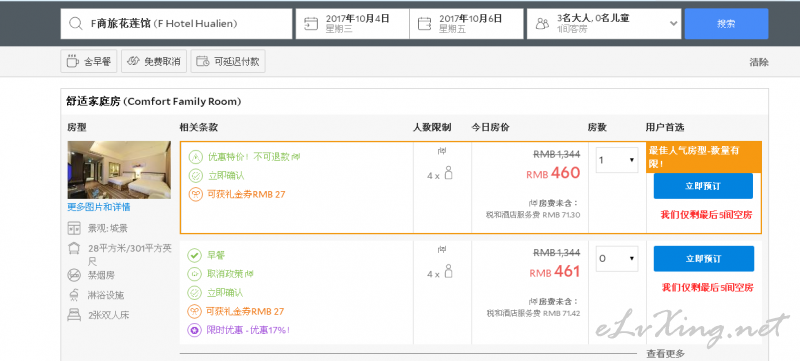800x361 pixels.
Task: Click 立即预订 for the RMB 460 offer
Action: (703, 186)
